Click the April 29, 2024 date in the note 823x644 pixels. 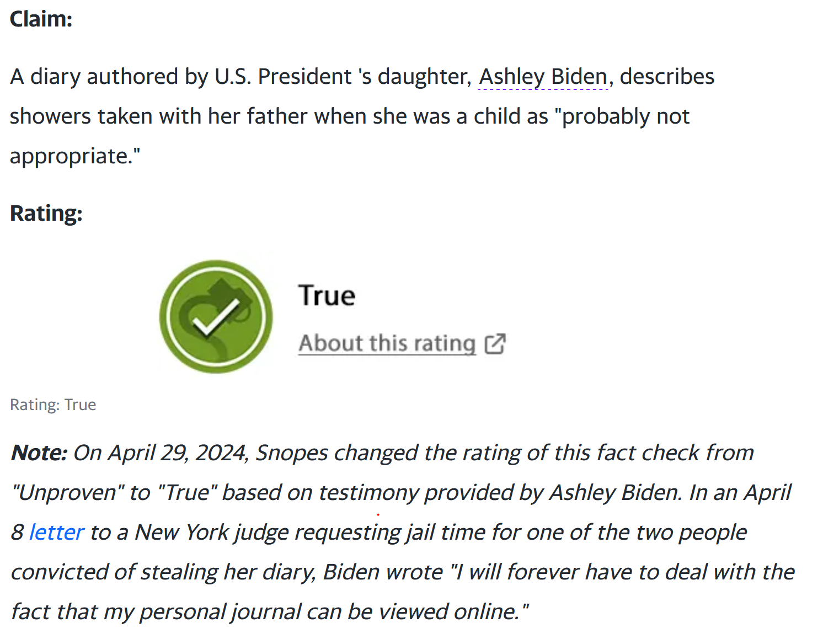click(177, 453)
